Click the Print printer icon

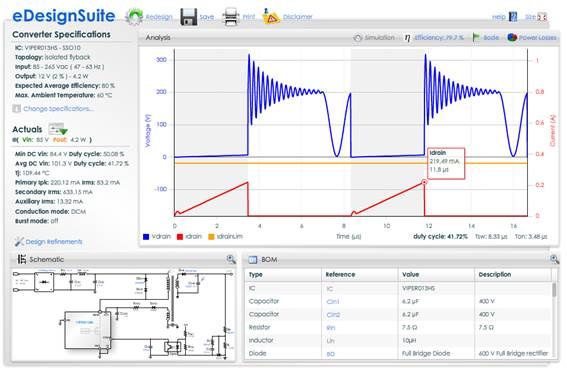(x=231, y=17)
